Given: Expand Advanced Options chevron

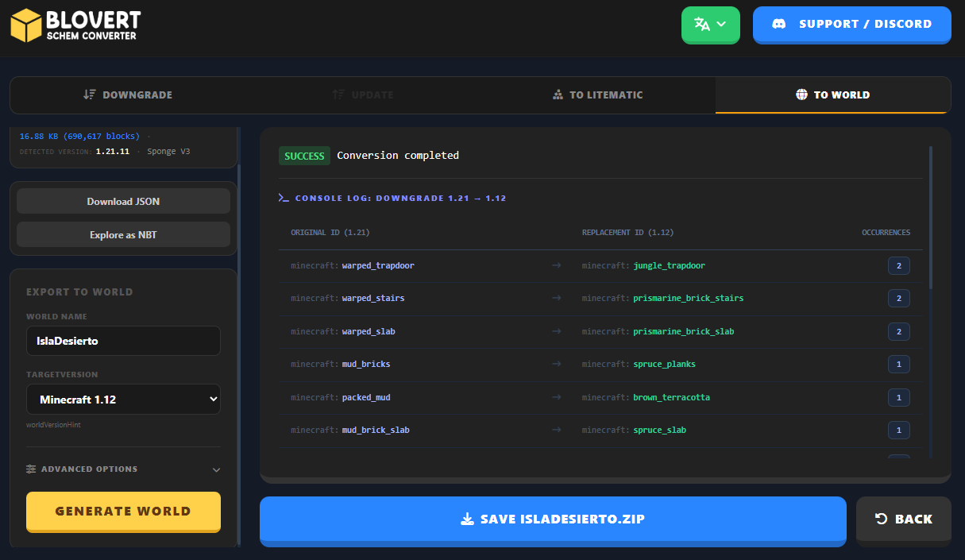Looking at the screenshot, I should pos(216,469).
